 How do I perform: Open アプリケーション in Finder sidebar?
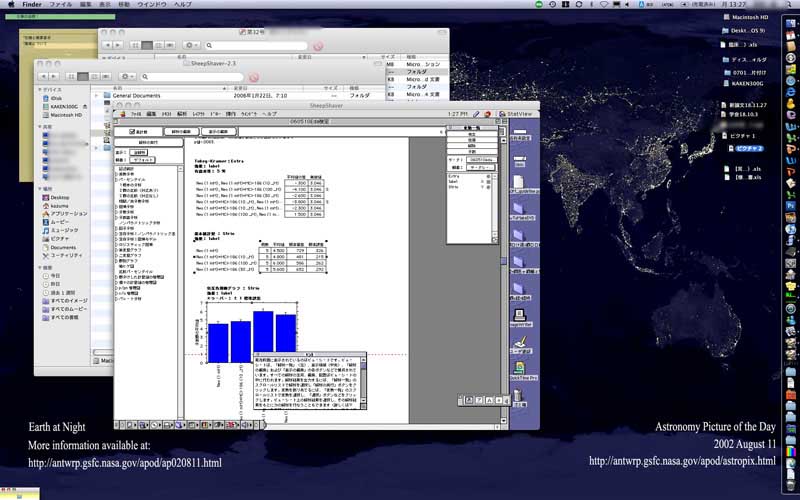[x=65, y=214]
